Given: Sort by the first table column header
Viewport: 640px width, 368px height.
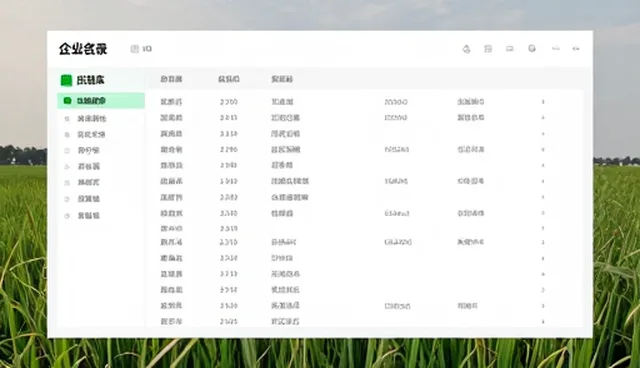Looking at the screenshot, I should click(171, 79).
